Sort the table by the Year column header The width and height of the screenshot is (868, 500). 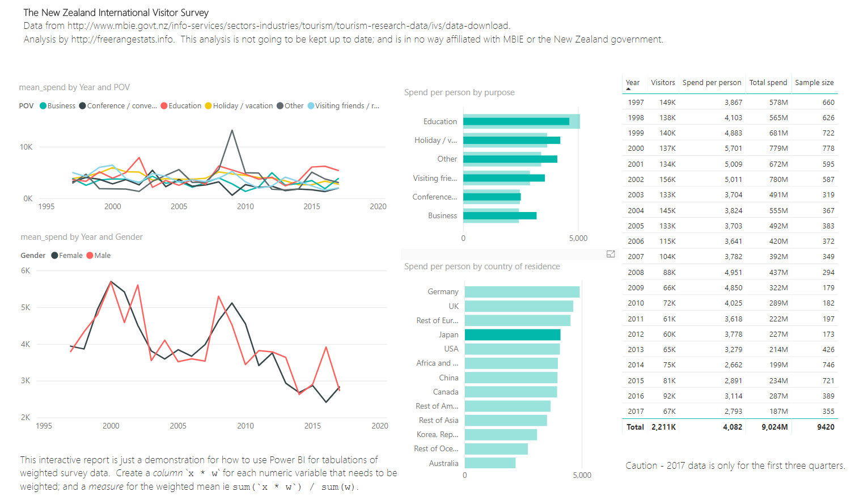pos(632,82)
